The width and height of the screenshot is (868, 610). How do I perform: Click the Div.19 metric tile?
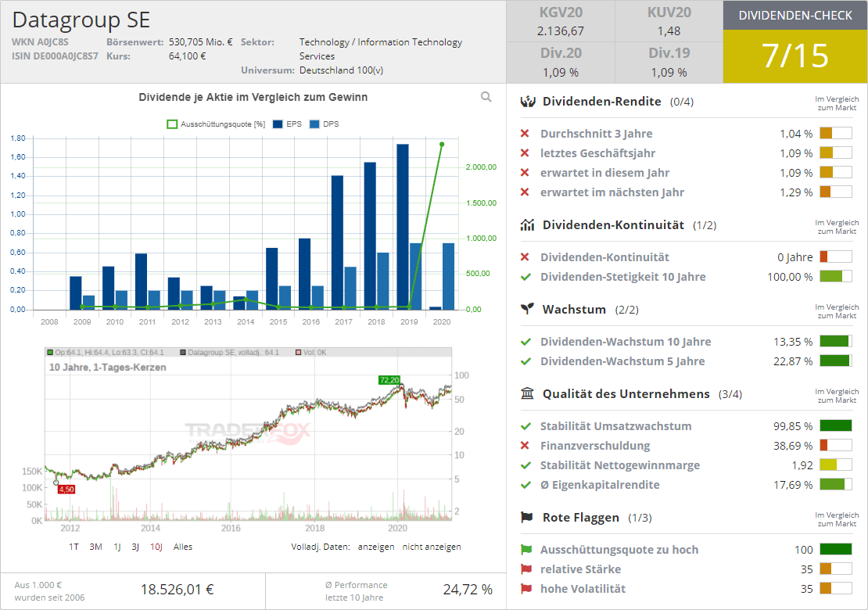[669, 63]
